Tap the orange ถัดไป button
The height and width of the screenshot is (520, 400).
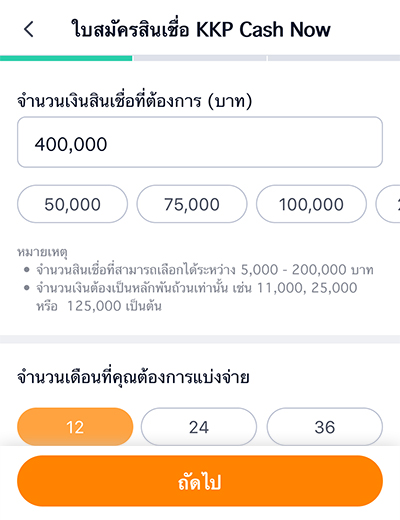[x=200, y=481]
